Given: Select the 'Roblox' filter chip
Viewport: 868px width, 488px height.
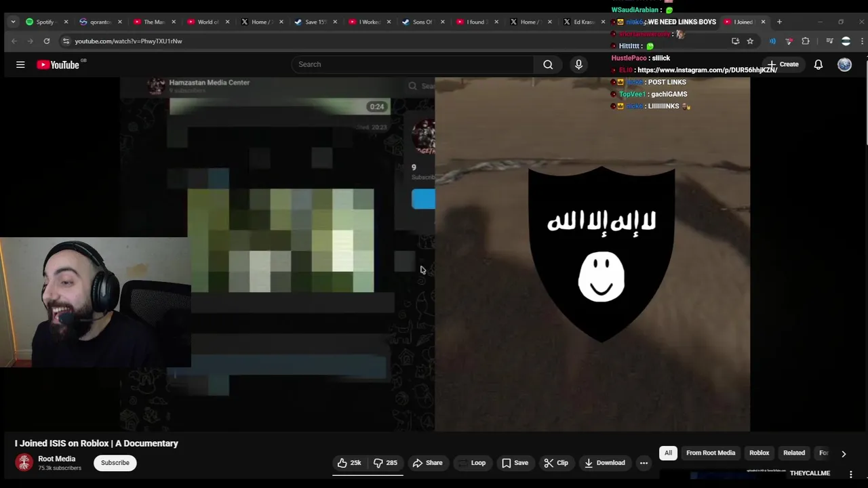Looking at the screenshot, I should [759, 453].
